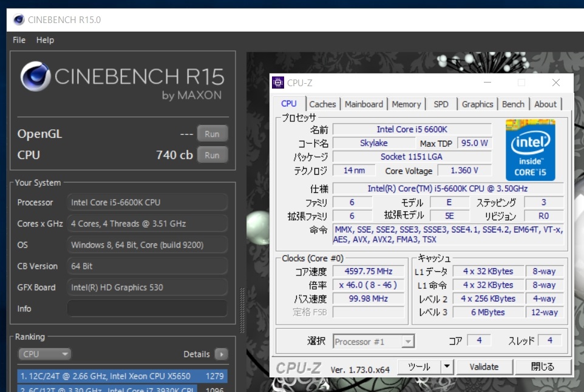Select the SPD tab
This screenshot has width=584, height=392.
[441, 104]
